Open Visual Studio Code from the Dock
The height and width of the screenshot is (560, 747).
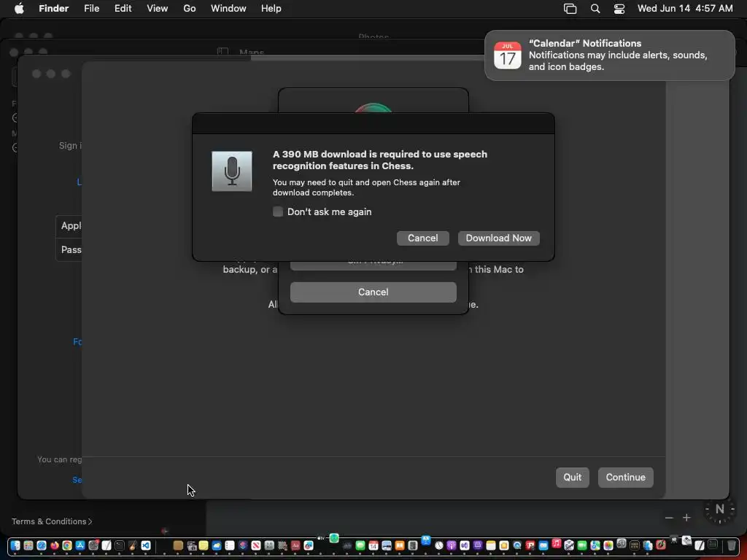pyautogui.click(x=146, y=545)
